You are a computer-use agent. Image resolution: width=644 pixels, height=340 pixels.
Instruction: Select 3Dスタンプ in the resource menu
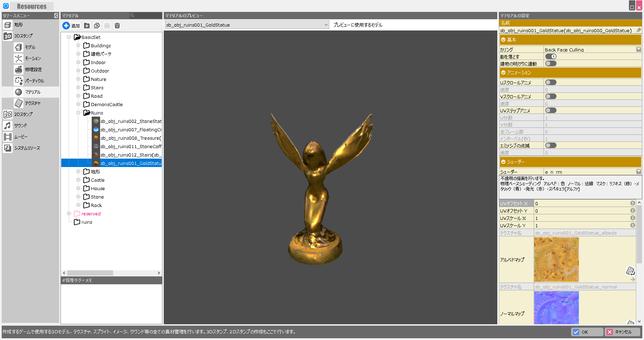[x=23, y=36]
